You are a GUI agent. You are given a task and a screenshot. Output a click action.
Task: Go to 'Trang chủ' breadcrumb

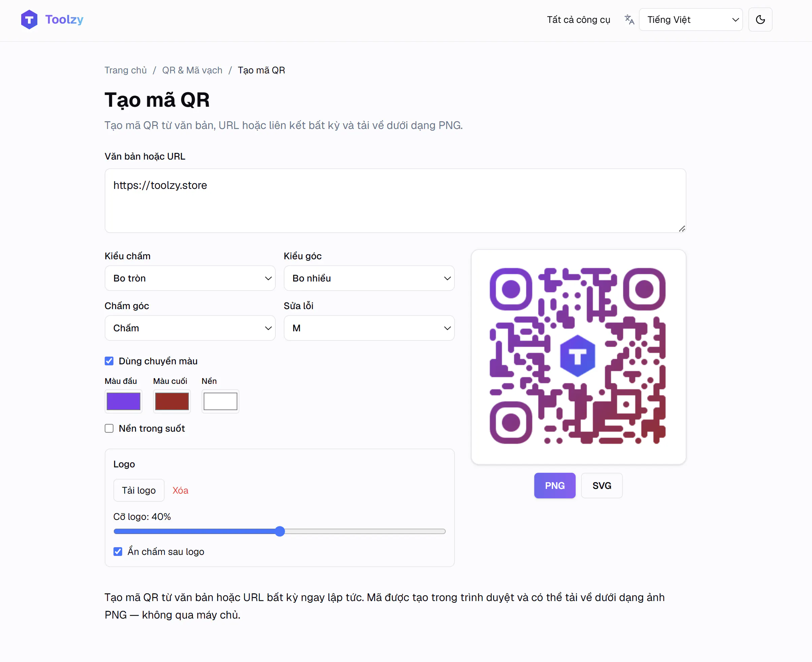pos(126,70)
